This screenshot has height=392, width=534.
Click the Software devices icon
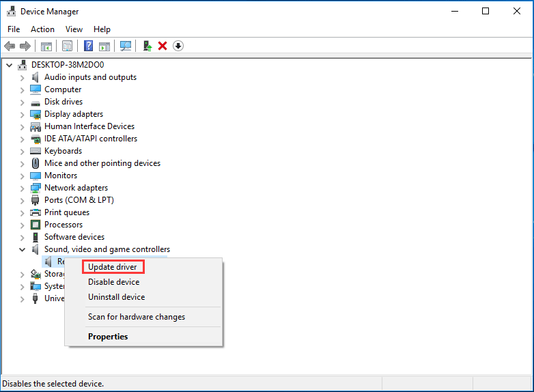tap(36, 237)
